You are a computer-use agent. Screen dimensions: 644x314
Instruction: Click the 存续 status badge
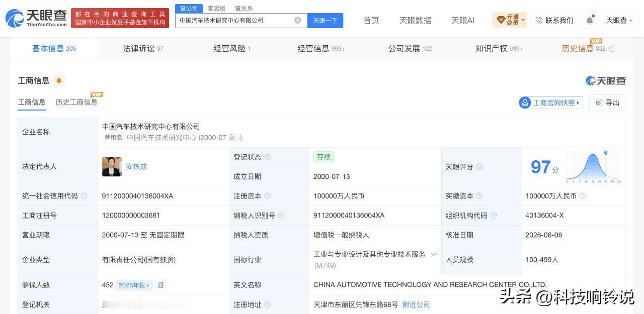[x=324, y=157]
